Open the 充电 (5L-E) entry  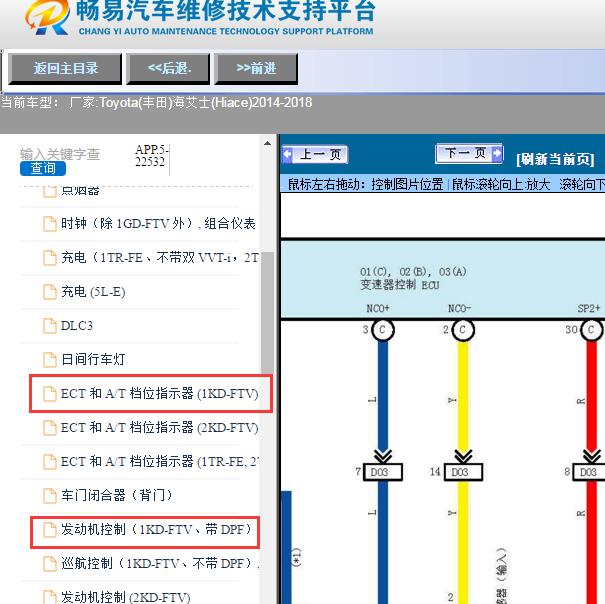(x=93, y=291)
